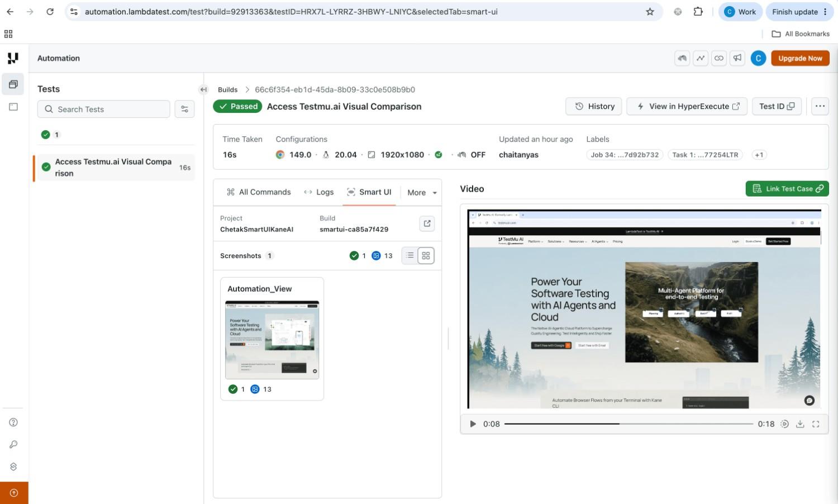This screenshot has height=504, width=838.
Task: Go back in browser history
Action: click(10, 12)
